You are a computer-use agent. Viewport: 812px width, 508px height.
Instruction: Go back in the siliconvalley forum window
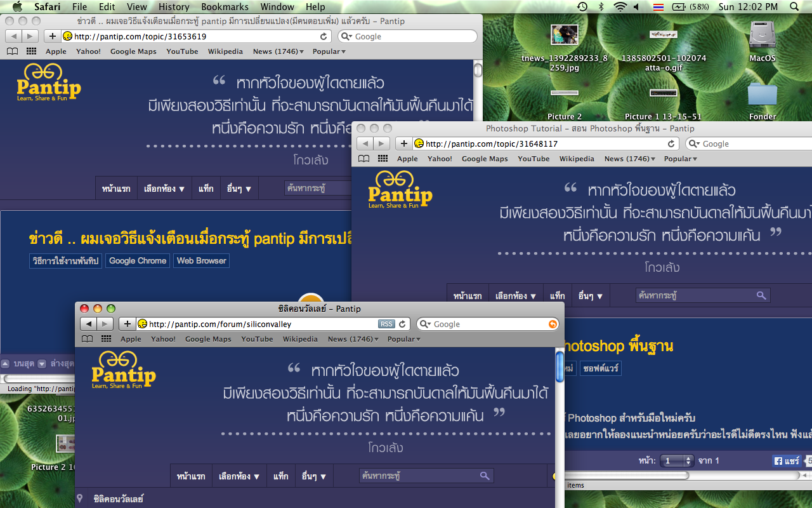coord(89,324)
